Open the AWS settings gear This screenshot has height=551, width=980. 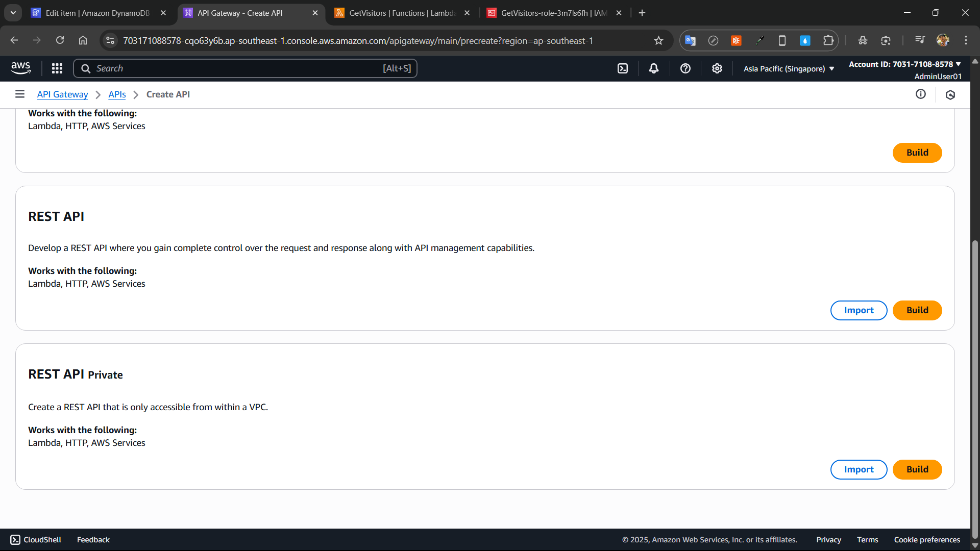(717, 68)
